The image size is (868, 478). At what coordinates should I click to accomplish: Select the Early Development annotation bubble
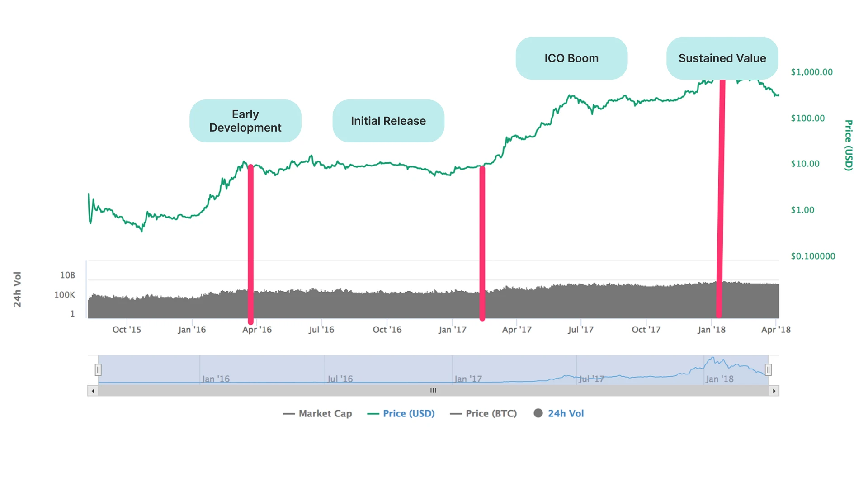(x=245, y=121)
